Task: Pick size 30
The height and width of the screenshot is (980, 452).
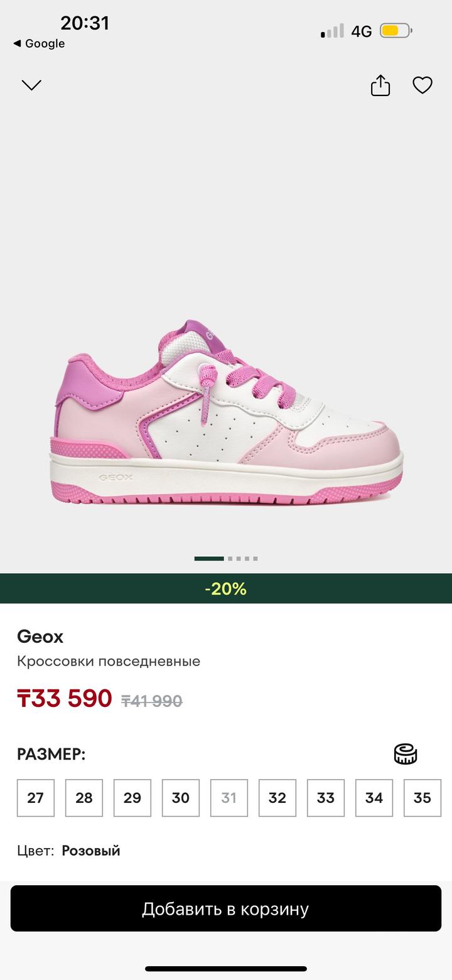Action: 181,798
